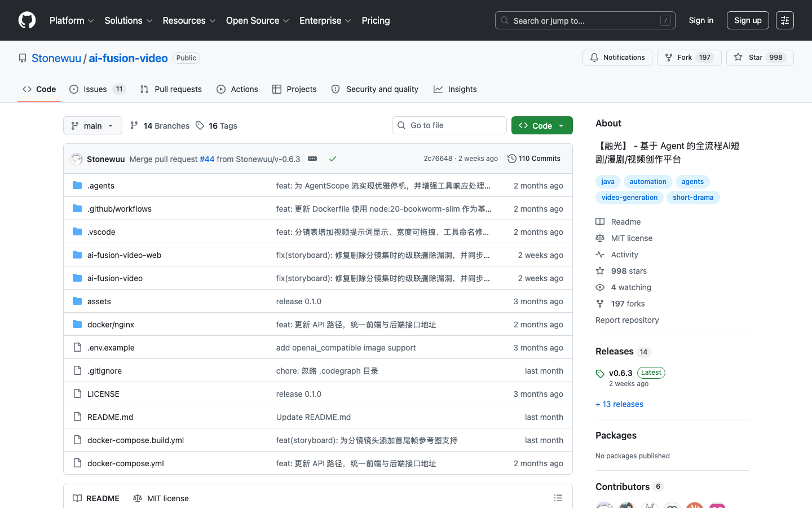Select the MIT license tab above README
Viewport: 812px width, 508px height.
click(x=161, y=498)
